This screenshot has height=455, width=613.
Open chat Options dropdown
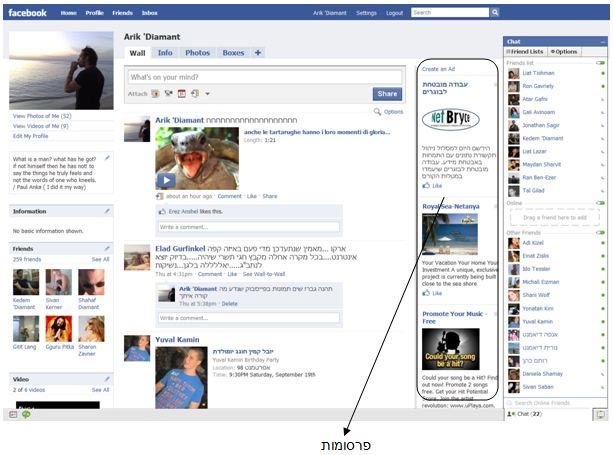pyautogui.click(x=564, y=51)
